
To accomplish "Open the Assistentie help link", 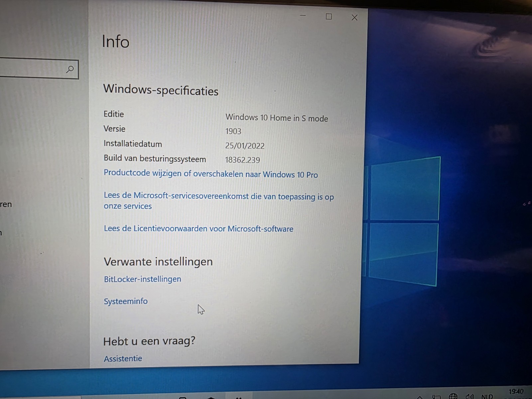I will (x=123, y=358).
